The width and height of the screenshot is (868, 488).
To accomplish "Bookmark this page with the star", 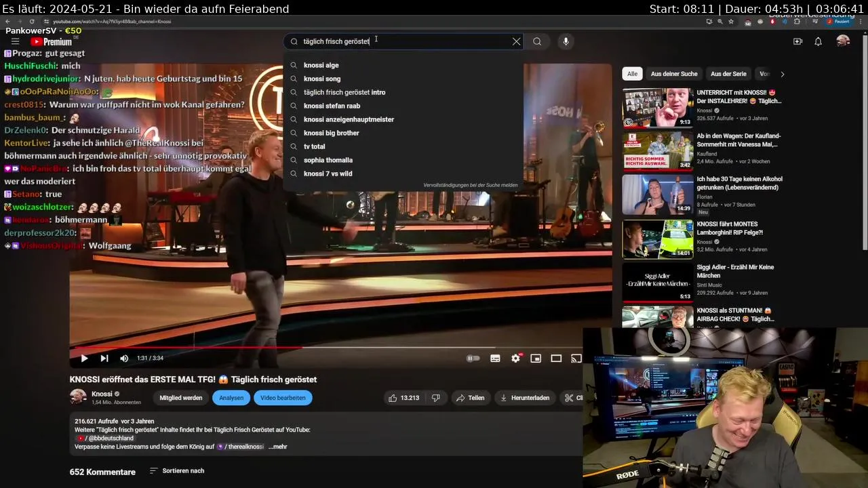I will (731, 22).
